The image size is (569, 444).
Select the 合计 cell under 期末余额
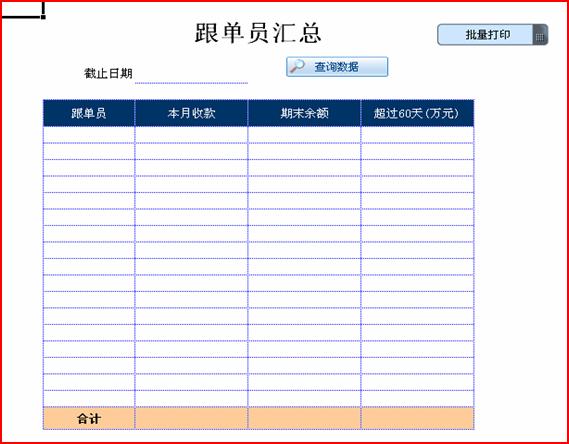[304, 418]
